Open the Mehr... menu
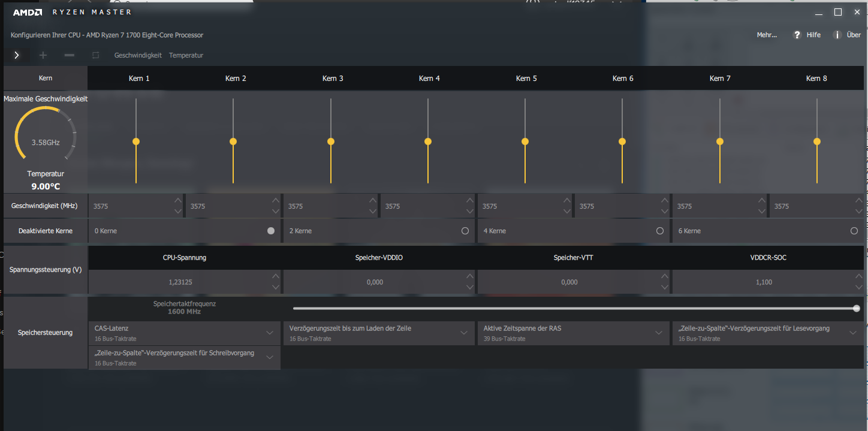Viewport: 868px width, 431px height. click(767, 35)
